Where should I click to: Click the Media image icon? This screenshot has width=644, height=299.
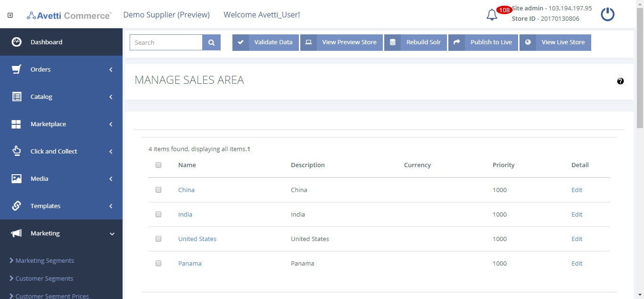point(17,178)
